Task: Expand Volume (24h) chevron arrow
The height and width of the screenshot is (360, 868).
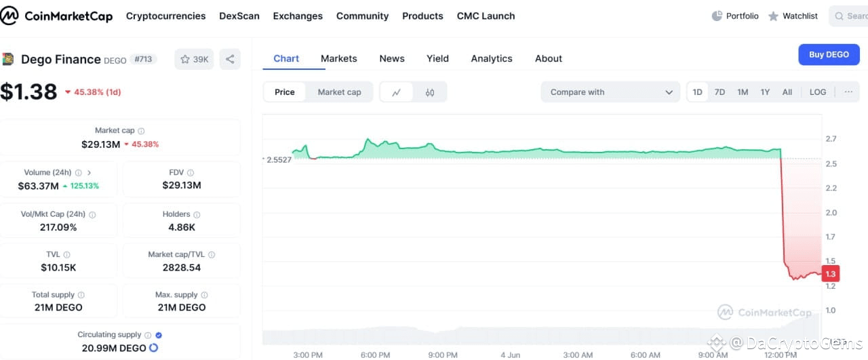Action: click(90, 173)
